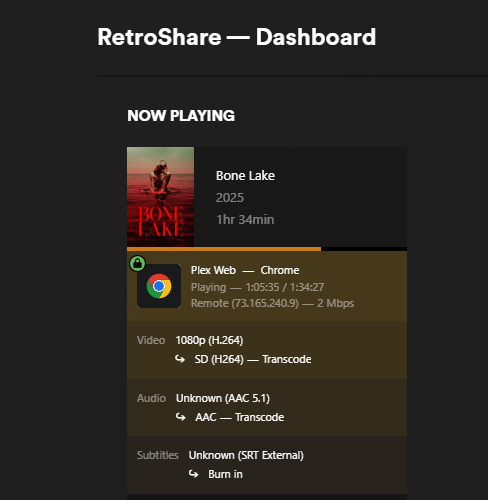Click the audio transcode arrow icon
This screenshot has height=500, width=488.
181,417
